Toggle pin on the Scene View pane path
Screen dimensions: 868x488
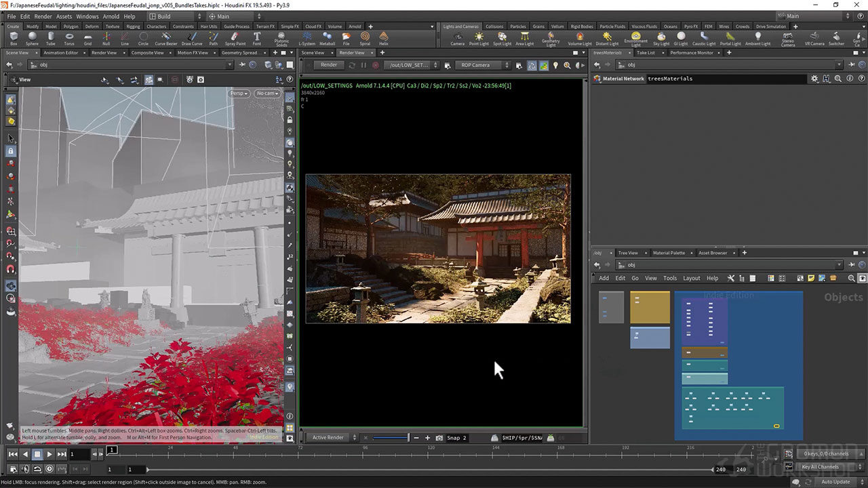[242, 65]
